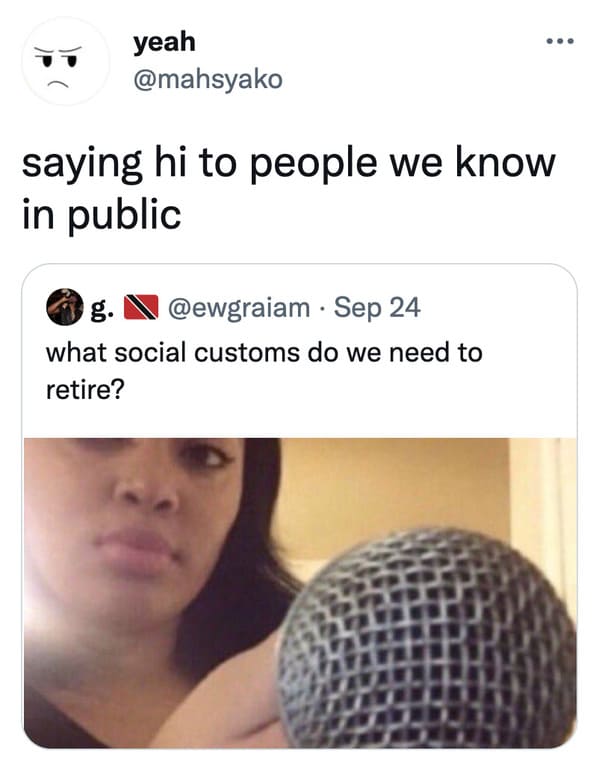Click the beige wall area of photo

pos(393,487)
